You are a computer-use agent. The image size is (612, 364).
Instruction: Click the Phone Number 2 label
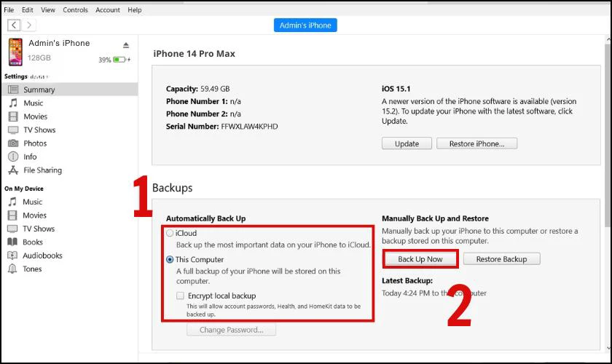197,114
